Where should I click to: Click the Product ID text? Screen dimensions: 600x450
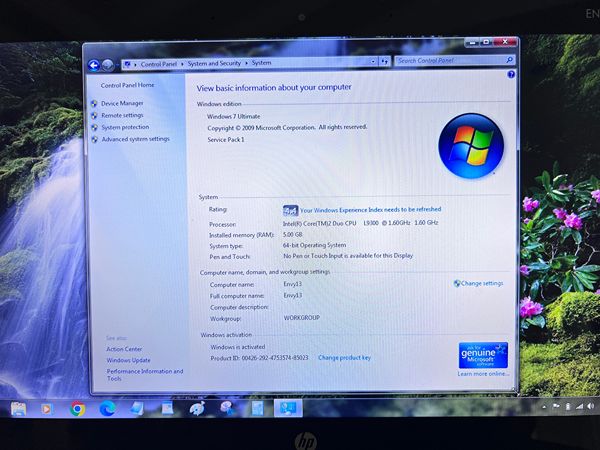point(259,358)
